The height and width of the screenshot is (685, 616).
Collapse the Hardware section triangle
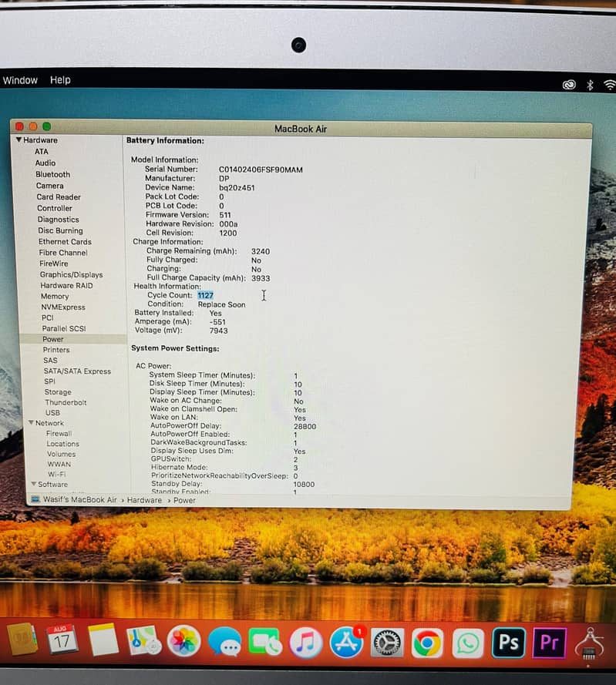(19, 140)
